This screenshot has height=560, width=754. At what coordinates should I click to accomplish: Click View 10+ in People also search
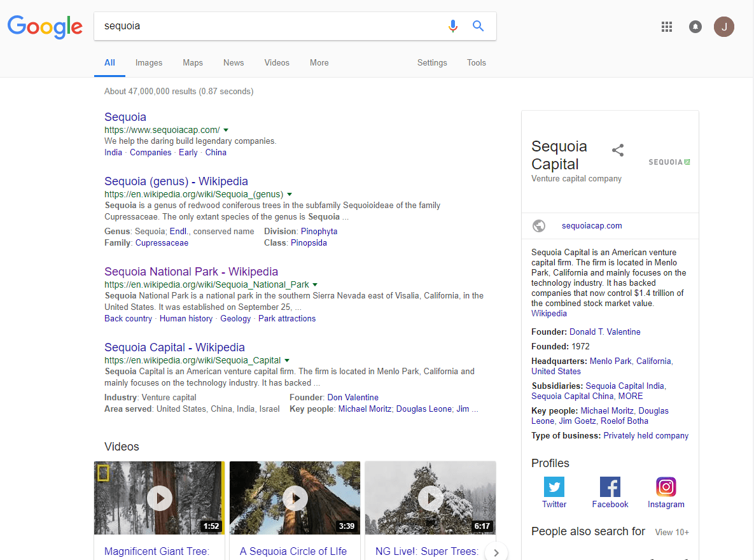(x=672, y=532)
